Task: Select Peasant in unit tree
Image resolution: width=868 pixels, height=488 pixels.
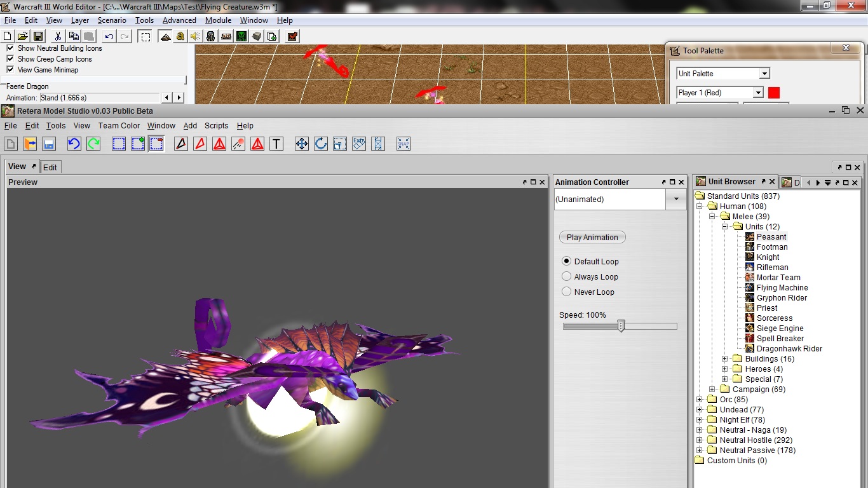Action: pyautogui.click(x=771, y=237)
